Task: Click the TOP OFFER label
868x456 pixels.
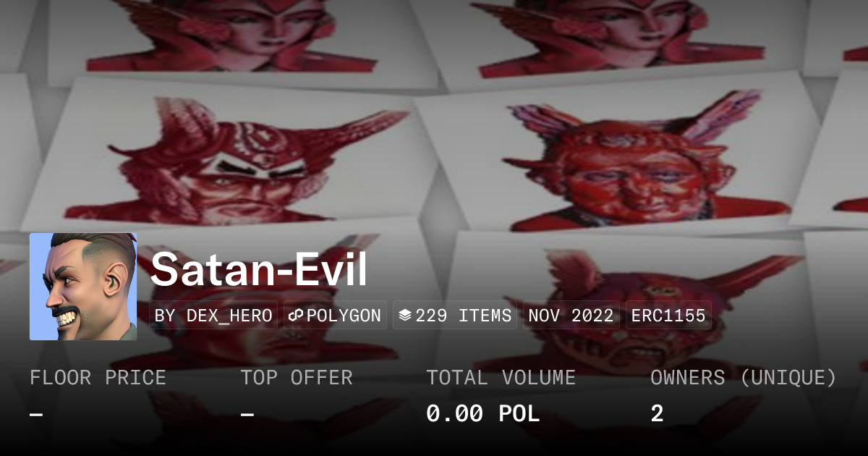Action: click(x=297, y=378)
